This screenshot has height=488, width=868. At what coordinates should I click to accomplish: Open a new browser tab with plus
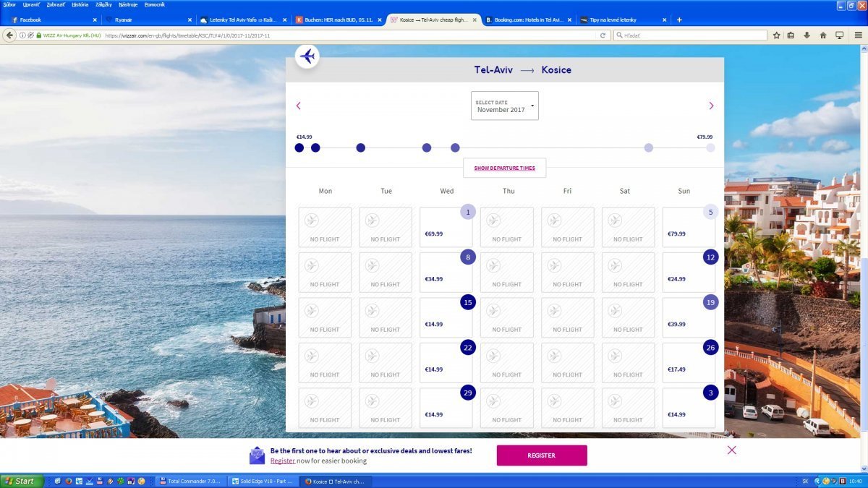coord(679,20)
